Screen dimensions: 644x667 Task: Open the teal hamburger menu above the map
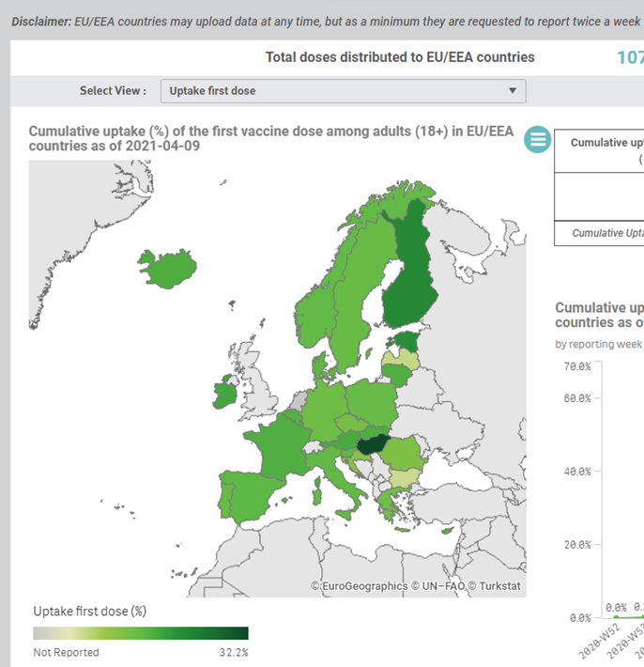pos(537,139)
